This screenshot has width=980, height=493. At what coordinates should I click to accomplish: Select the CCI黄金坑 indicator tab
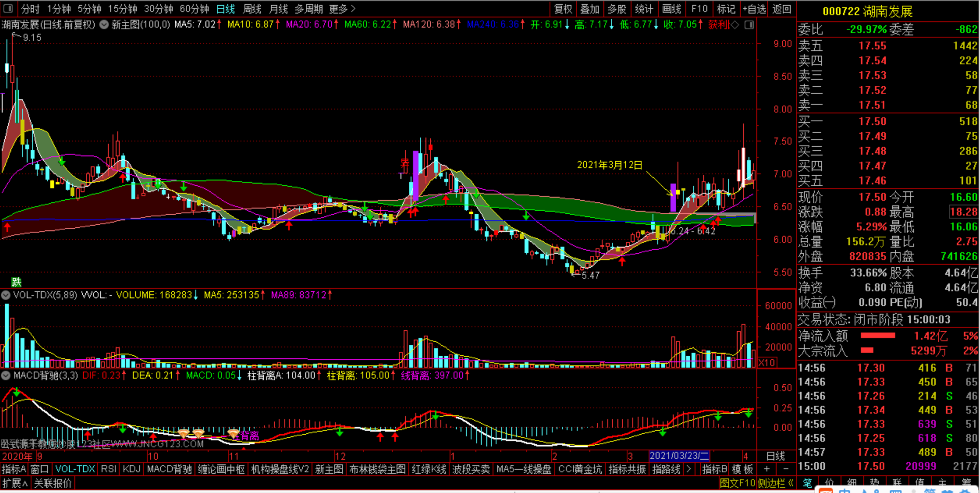point(580,469)
